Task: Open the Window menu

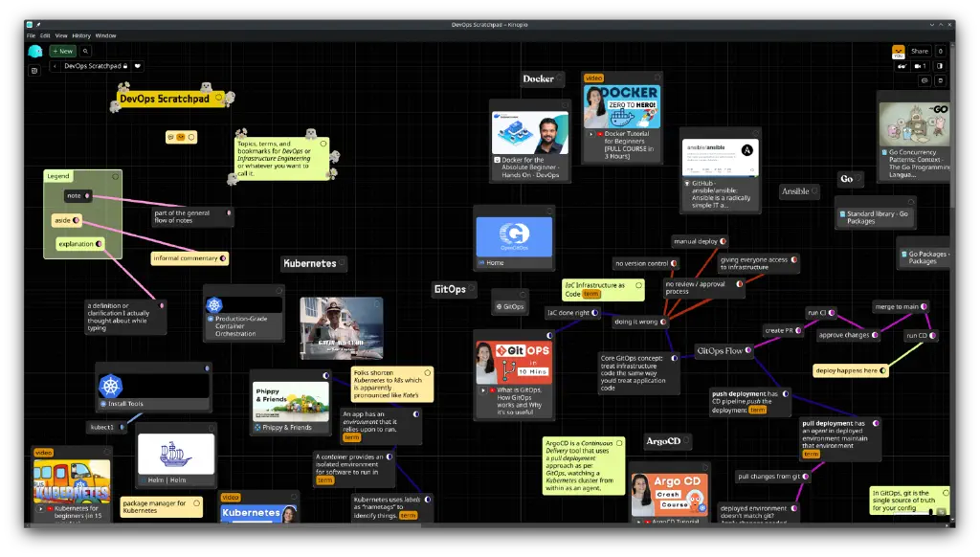Action: pos(105,35)
